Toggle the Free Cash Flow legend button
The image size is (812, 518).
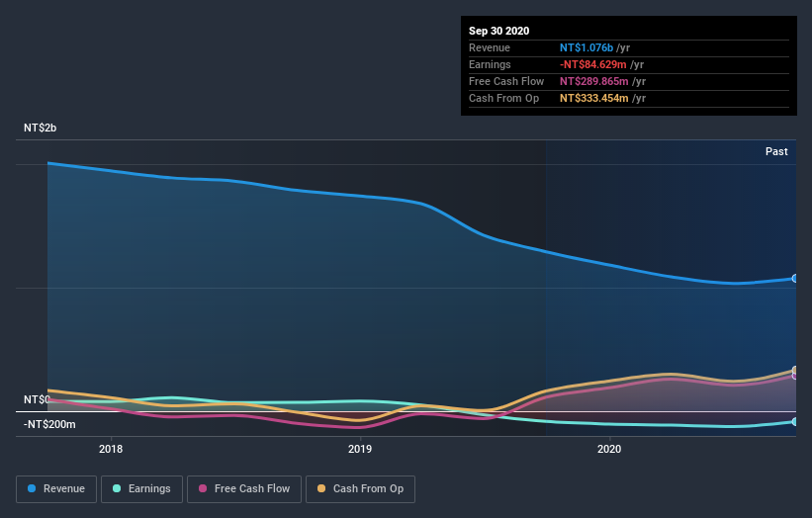(244, 489)
